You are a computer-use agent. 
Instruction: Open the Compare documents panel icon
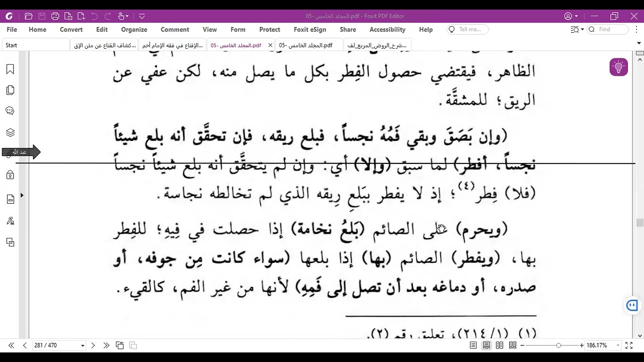click(x=10, y=242)
